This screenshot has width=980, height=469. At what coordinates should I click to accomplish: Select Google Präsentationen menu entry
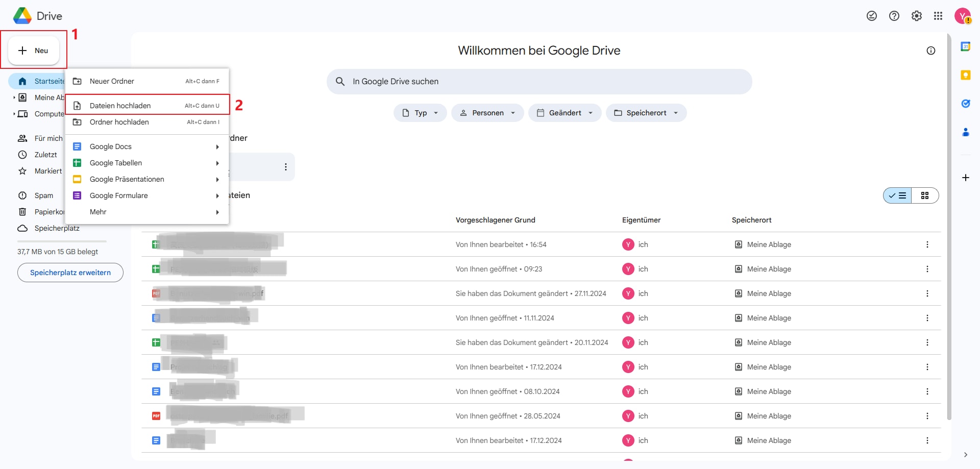pyautogui.click(x=147, y=179)
